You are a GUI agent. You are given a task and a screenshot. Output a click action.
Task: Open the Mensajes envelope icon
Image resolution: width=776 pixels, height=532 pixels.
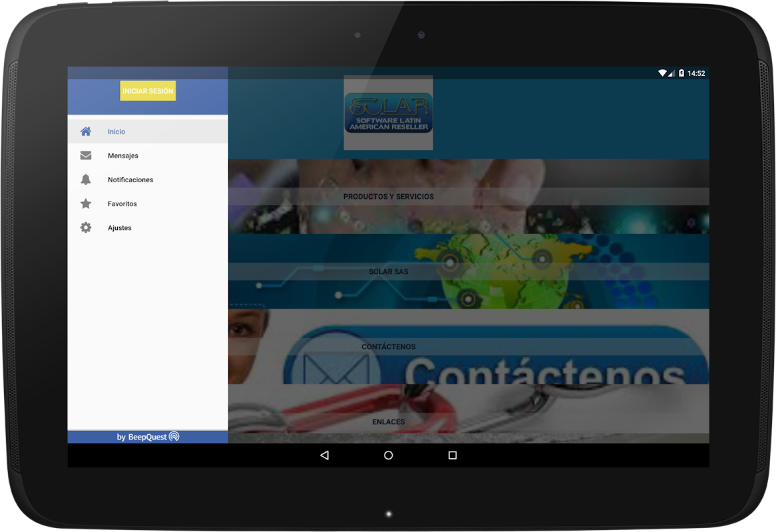point(86,156)
